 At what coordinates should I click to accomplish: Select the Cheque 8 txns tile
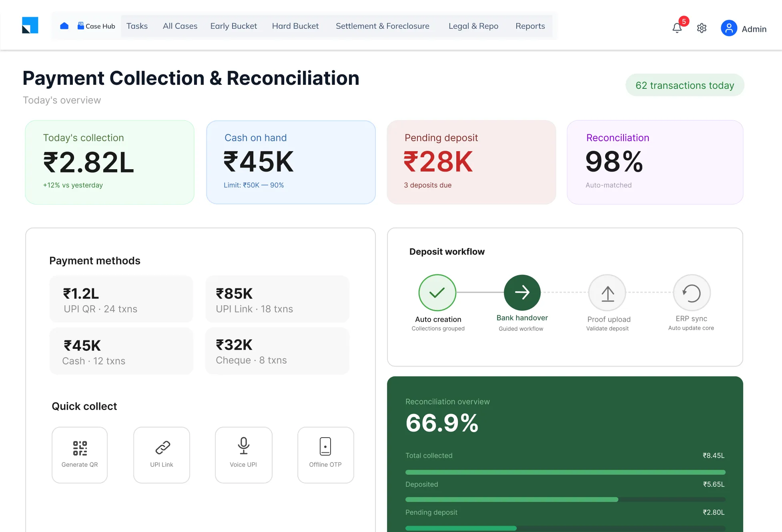pos(277,351)
